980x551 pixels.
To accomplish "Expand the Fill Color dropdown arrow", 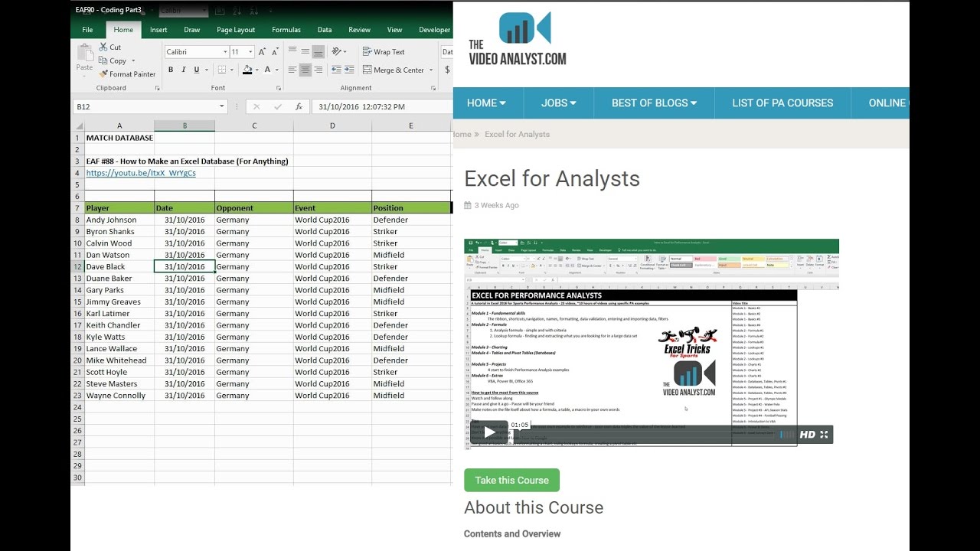I will pyautogui.click(x=256, y=70).
